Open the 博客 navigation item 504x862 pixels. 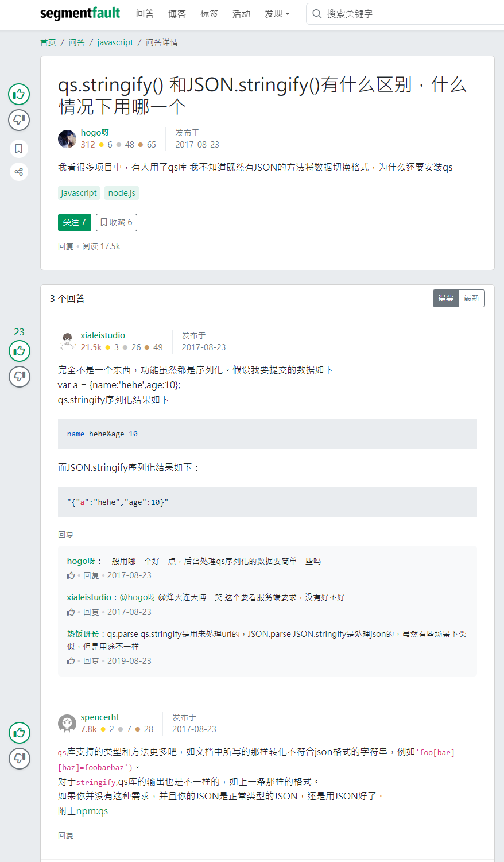pos(177,14)
